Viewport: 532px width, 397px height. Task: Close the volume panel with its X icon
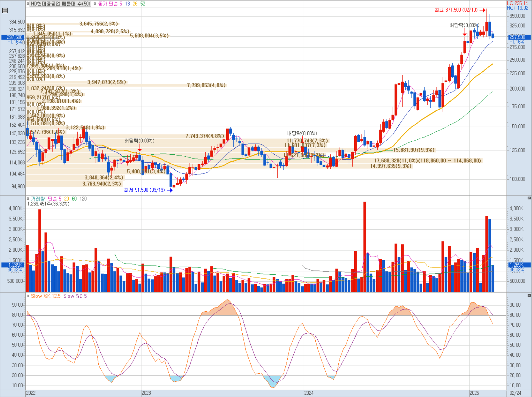click(x=529, y=198)
